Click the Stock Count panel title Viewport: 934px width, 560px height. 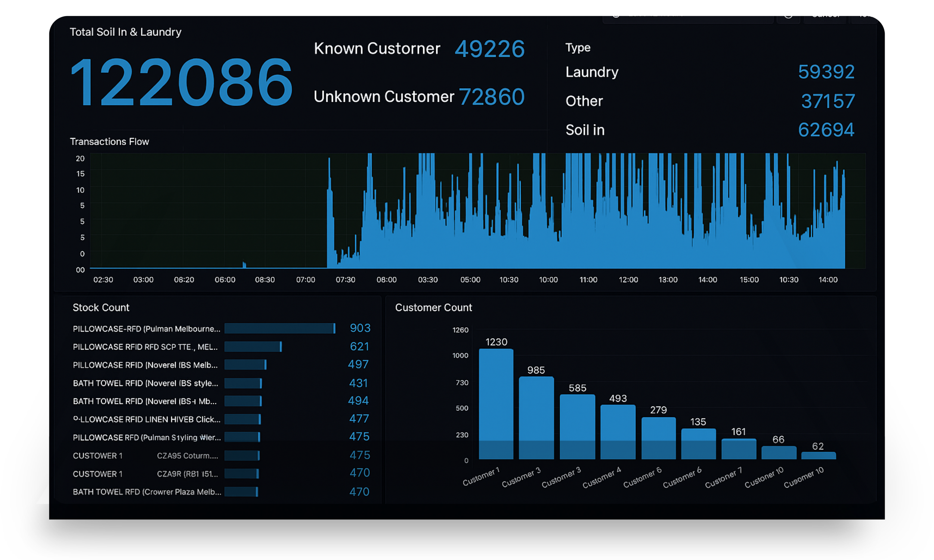101,308
